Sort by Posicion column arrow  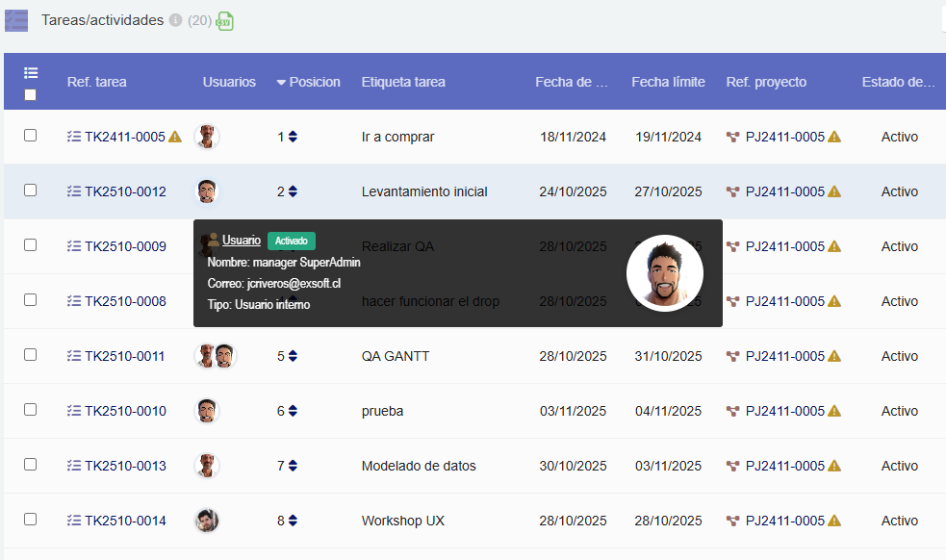[x=281, y=83]
